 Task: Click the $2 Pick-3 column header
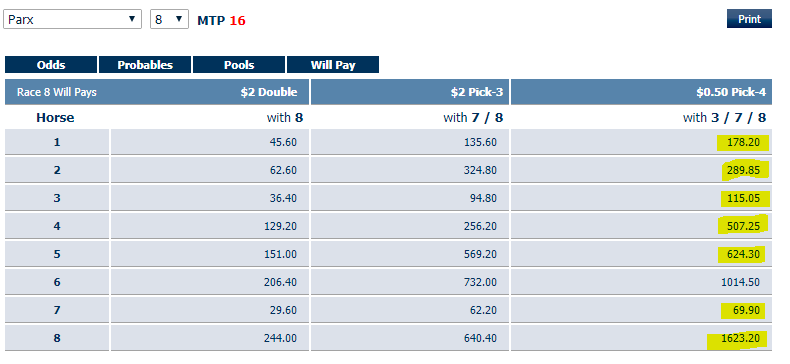(477, 92)
